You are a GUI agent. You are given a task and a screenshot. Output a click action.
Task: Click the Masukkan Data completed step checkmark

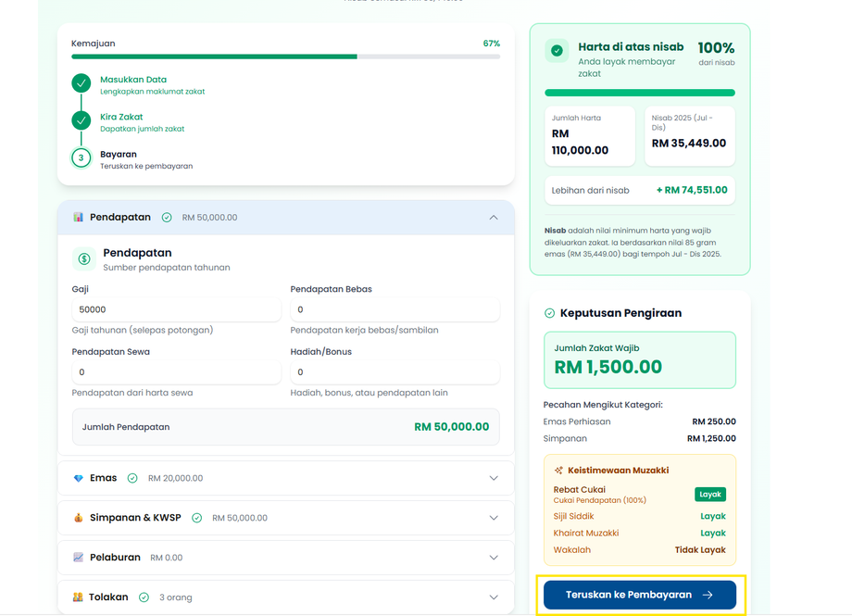click(81, 83)
